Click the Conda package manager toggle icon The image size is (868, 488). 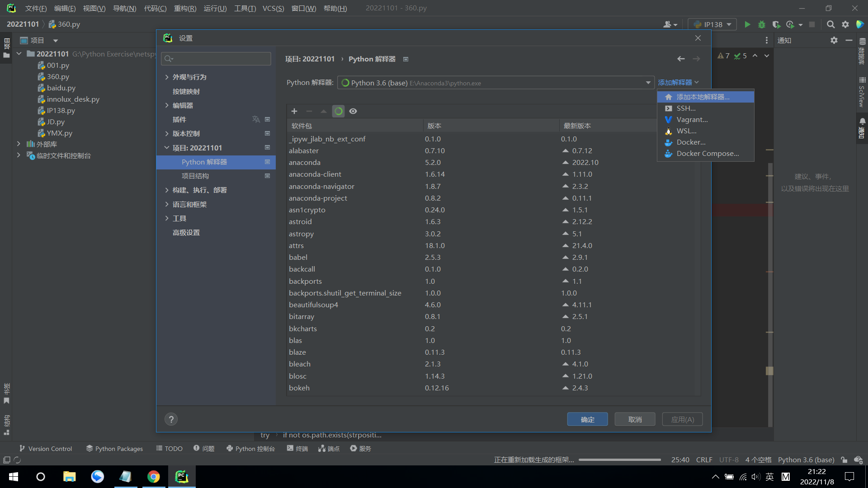point(338,111)
